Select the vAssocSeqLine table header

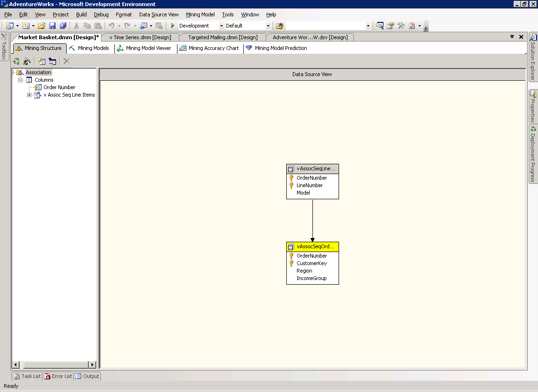point(312,169)
